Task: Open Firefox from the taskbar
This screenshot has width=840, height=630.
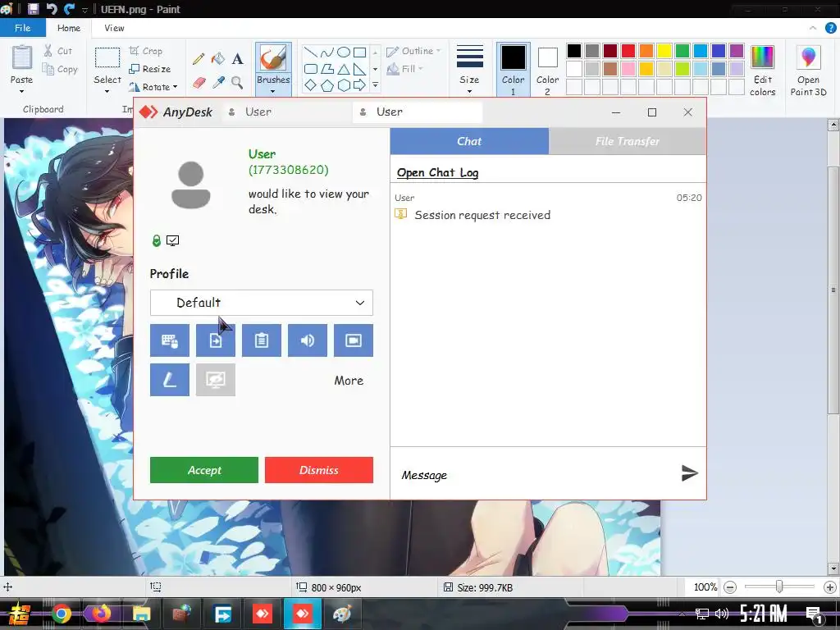Action: point(101,614)
